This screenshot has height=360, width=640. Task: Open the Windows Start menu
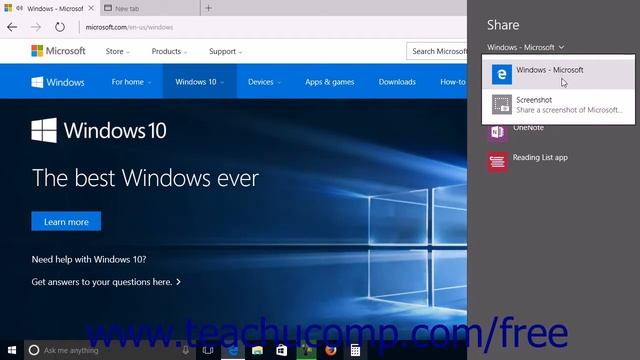click(x=12, y=350)
